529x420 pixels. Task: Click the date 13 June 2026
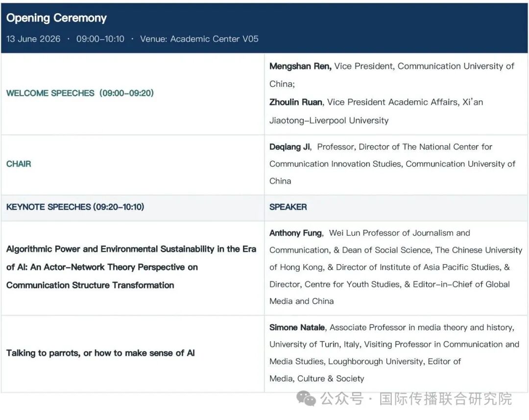[33, 39]
